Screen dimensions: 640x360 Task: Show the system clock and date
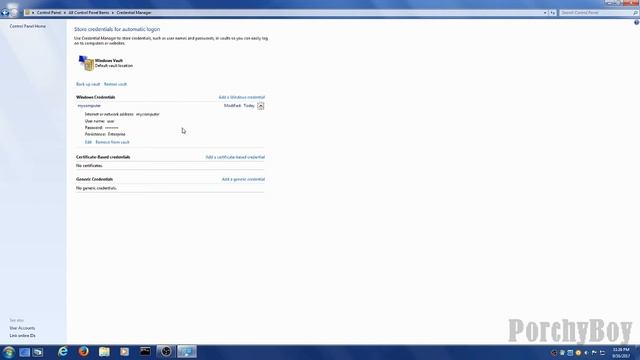[x=621, y=353]
